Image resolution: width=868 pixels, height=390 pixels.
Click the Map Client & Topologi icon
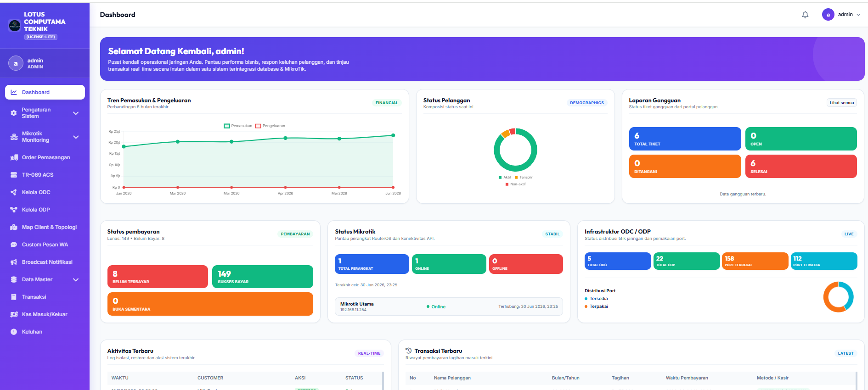pyautogui.click(x=14, y=227)
